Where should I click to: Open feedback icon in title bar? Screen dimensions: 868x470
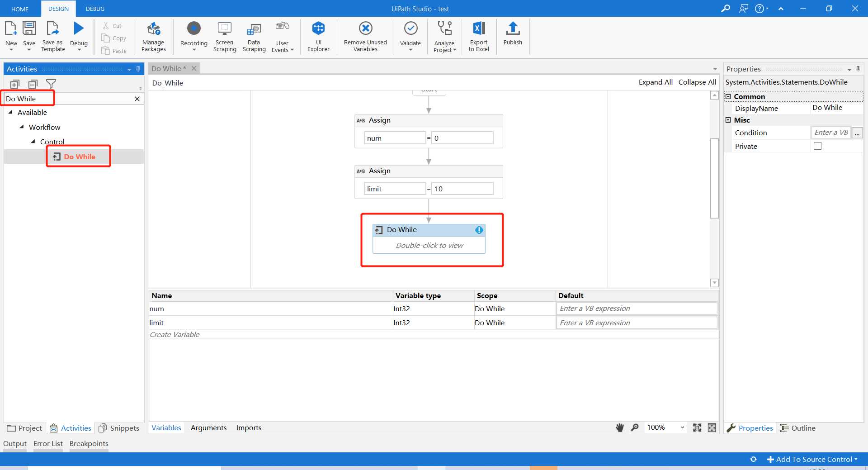tap(744, 8)
